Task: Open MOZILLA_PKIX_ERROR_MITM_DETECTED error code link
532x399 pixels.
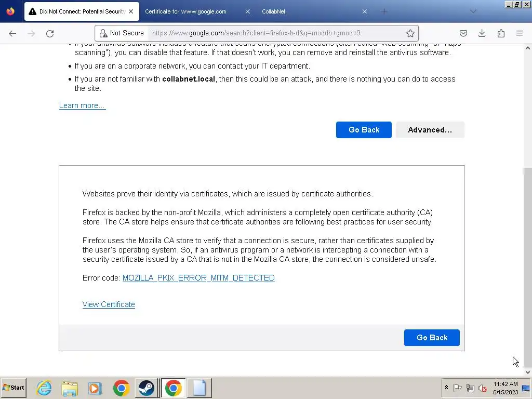Action: pyautogui.click(x=198, y=278)
